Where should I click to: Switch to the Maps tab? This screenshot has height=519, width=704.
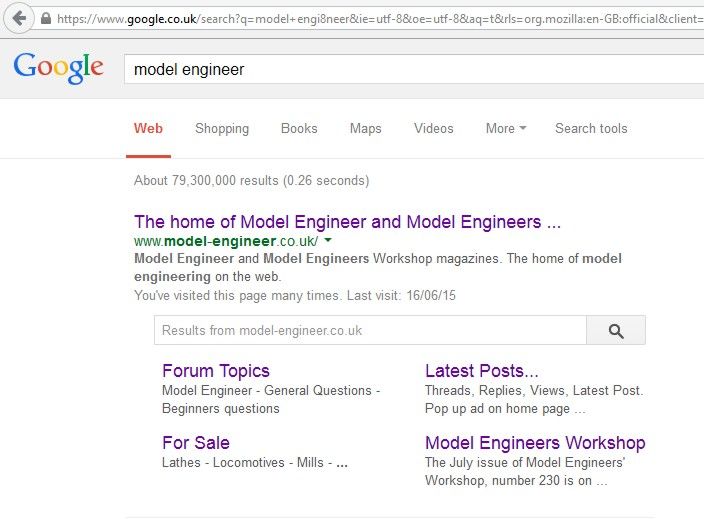tap(365, 128)
